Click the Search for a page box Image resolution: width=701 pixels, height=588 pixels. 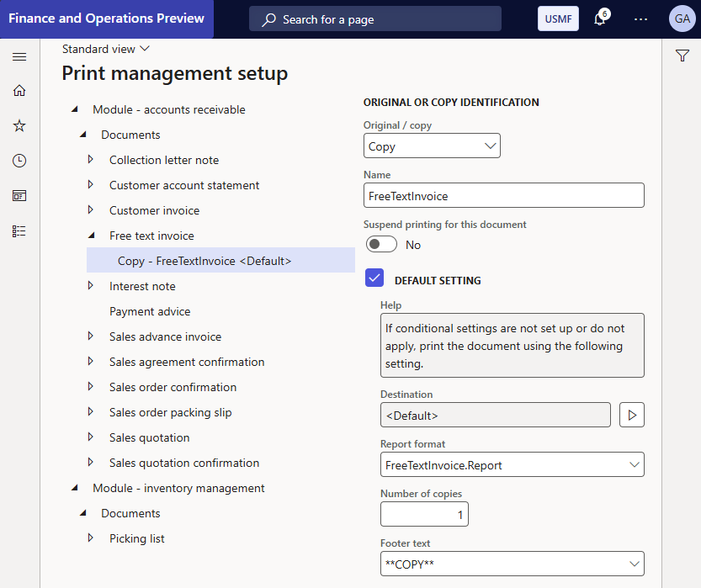point(375,19)
